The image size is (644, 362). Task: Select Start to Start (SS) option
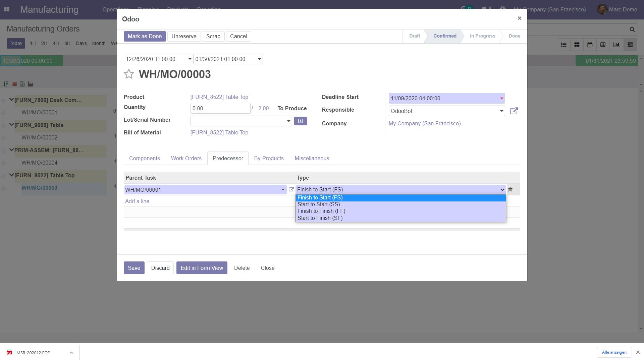(x=319, y=204)
